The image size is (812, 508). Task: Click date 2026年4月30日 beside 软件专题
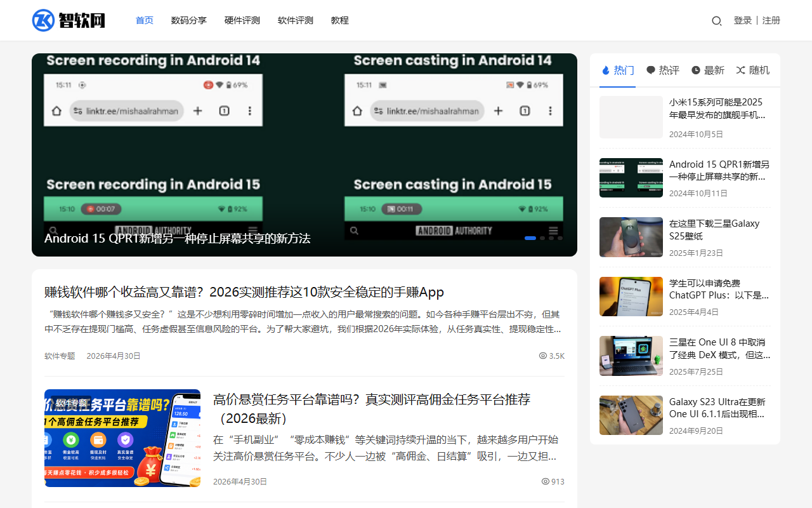coord(114,356)
